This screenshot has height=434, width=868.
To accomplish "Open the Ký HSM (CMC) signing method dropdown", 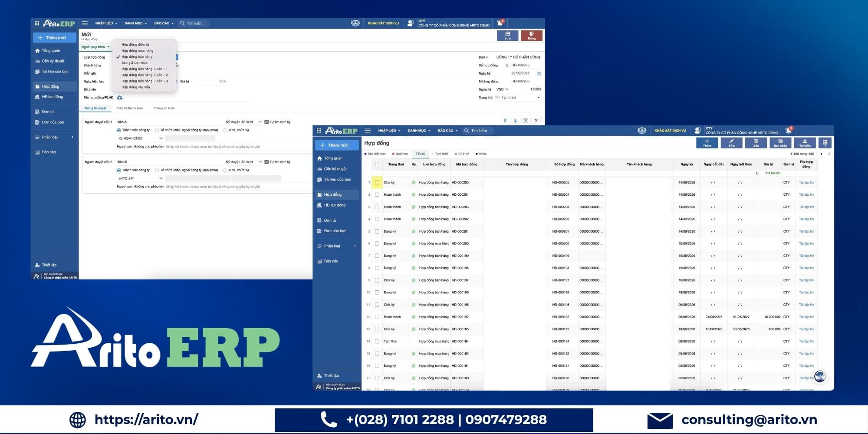I will pyautogui.click(x=140, y=138).
